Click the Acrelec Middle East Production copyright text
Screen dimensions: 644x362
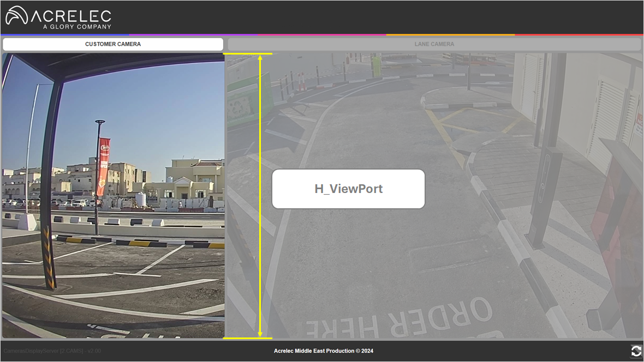pos(323,351)
